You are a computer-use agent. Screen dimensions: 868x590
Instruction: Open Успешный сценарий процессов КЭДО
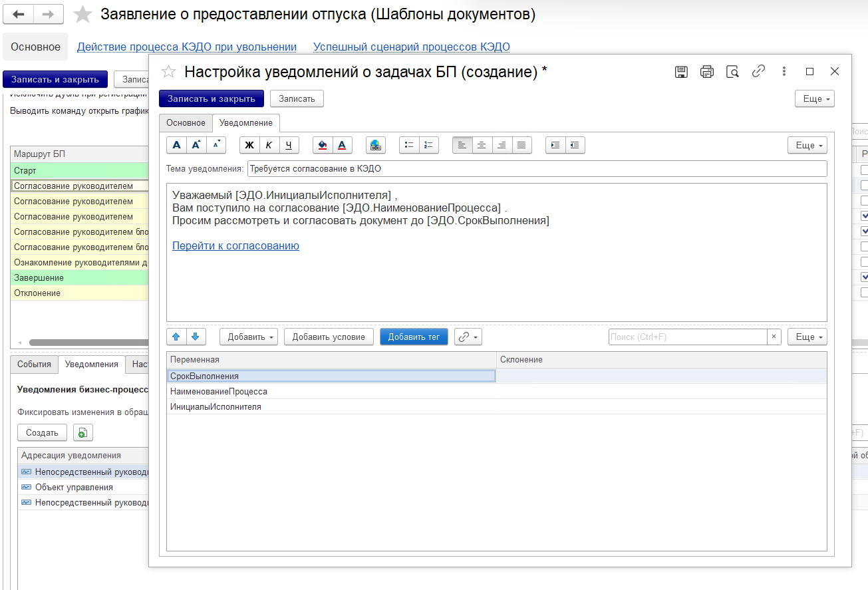[x=412, y=47]
